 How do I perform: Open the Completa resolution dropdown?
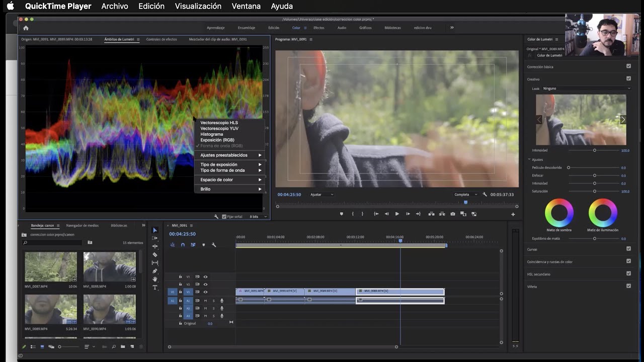coord(466,195)
